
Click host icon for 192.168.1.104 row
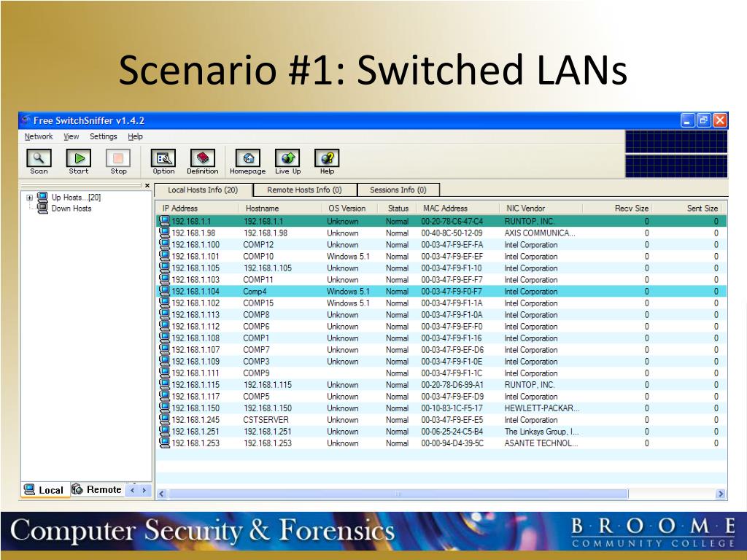pos(164,290)
